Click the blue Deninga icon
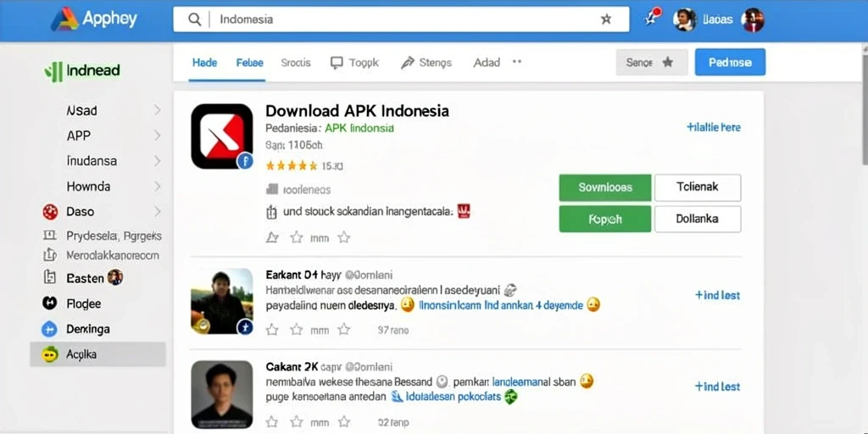Image resolution: width=868 pixels, height=434 pixels. click(x=49, y=330)
